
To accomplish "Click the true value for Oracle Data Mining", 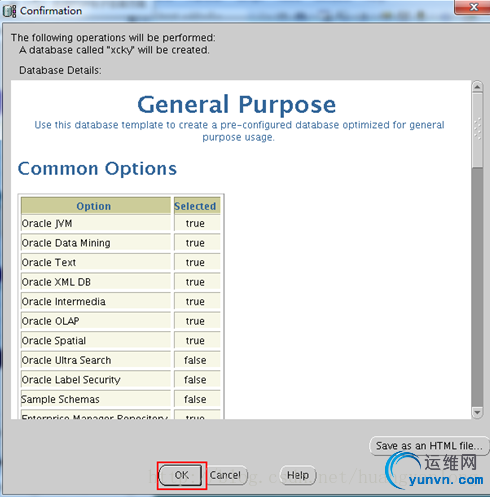I will [195, 243].
